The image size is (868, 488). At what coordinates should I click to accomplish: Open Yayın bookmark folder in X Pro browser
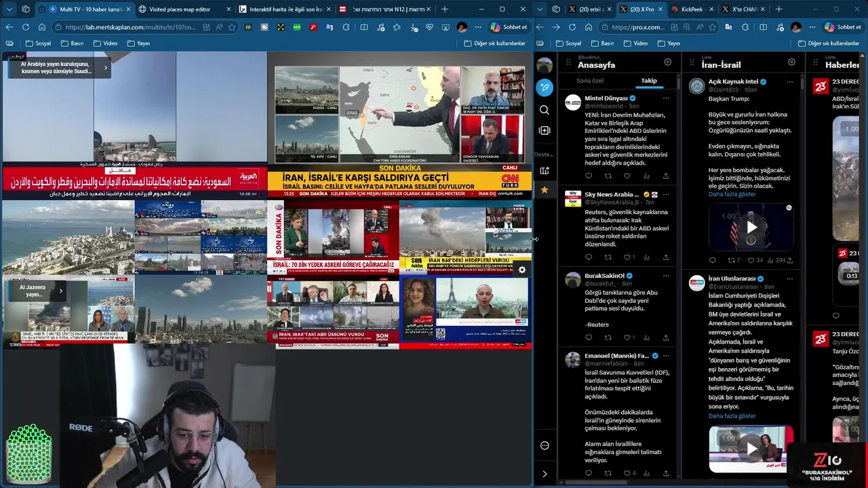click(667, 43)
